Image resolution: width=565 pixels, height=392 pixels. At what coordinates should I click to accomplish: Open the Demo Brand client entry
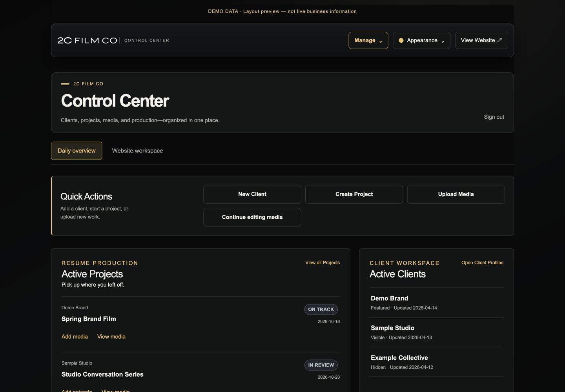(x=436, y=303)
